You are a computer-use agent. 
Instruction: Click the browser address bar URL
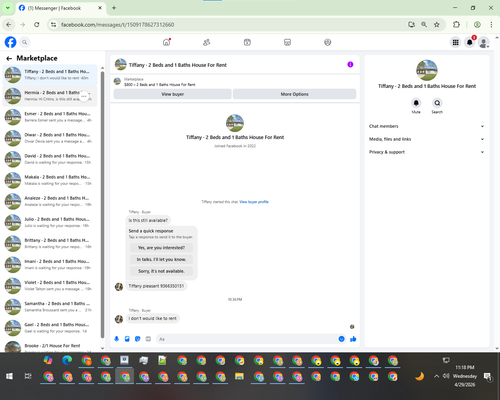coord(117,25)
